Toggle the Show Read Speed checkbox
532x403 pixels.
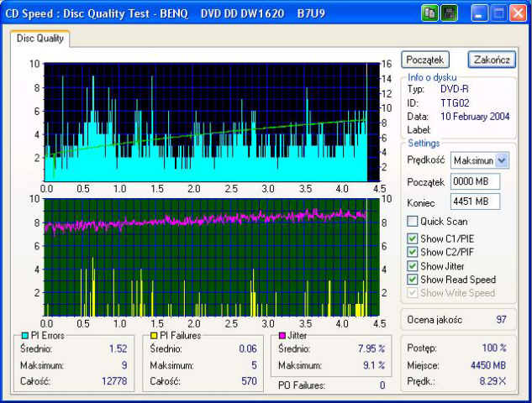point(412,280)
